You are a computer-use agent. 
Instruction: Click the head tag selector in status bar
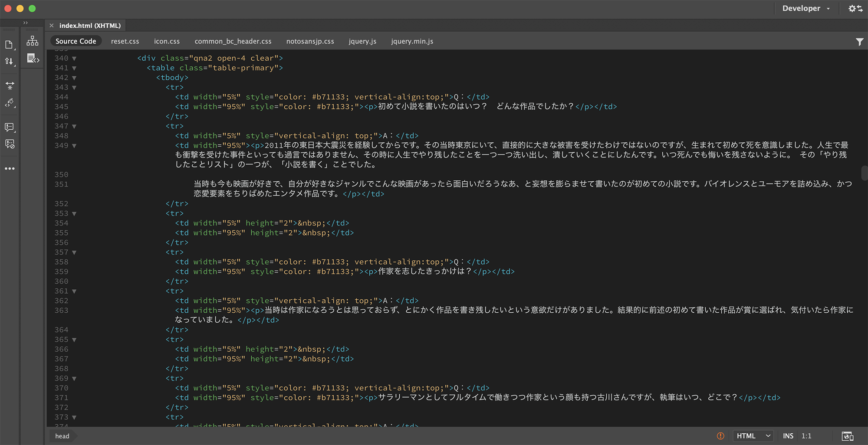[x=62, y=436]
